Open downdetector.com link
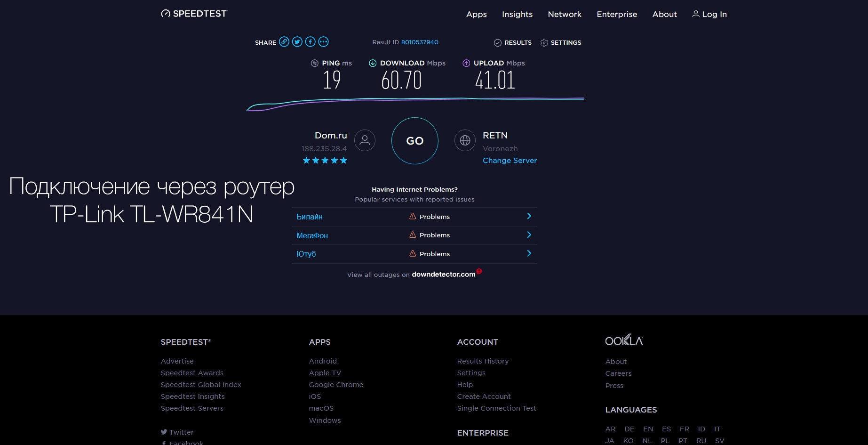 click(x=444, y=275)
